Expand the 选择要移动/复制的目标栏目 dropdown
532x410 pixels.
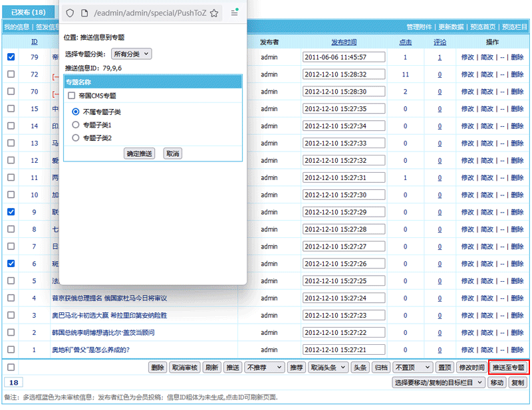point(438,383)
